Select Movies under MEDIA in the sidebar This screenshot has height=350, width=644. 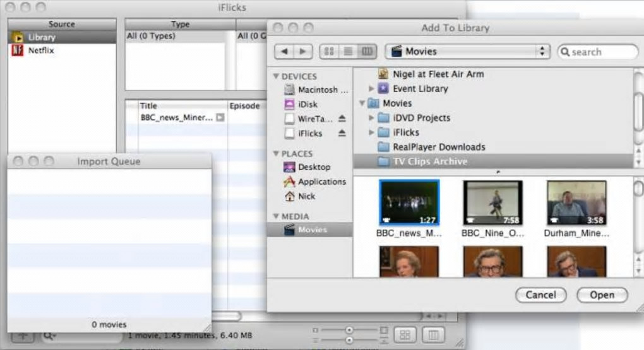pyautogui.click(x=310, y=230)
